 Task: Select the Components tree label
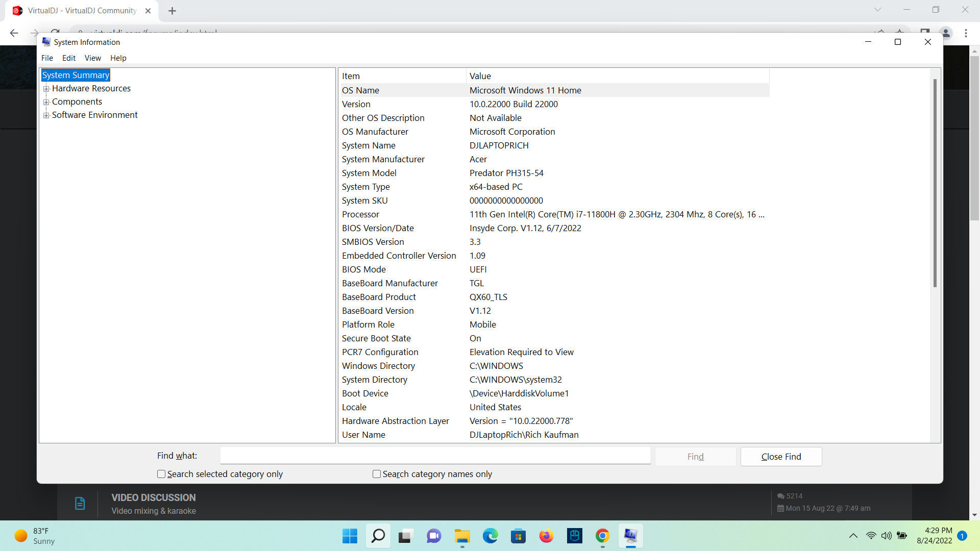[77, 102]
